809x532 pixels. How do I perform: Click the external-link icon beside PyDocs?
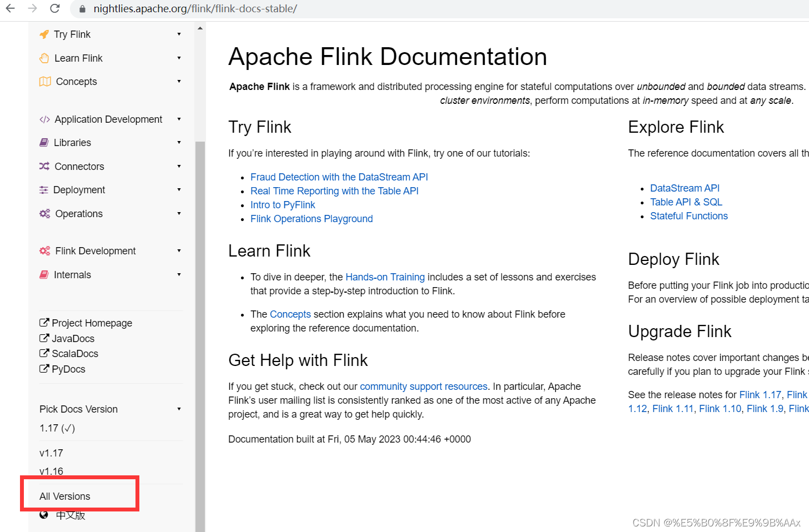[44, 368]
